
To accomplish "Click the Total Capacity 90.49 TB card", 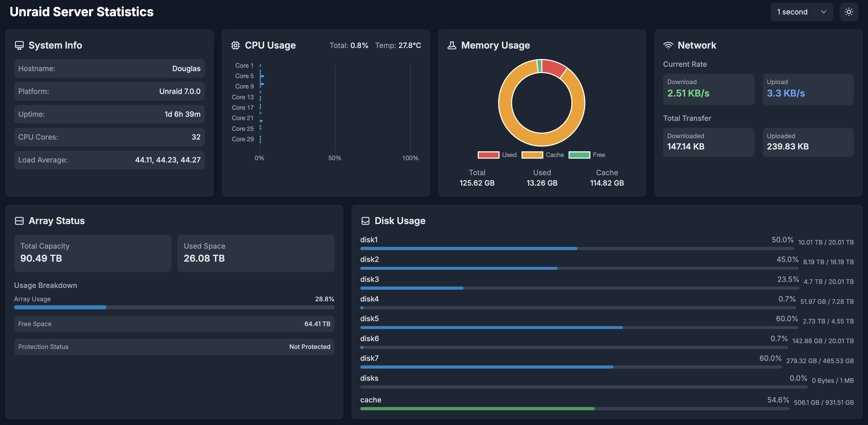I will pos(93,253).
